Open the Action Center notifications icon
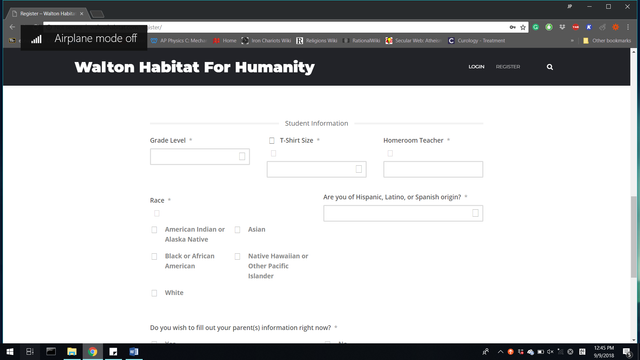The image size is (640, 360). click(x=627, y=352)
